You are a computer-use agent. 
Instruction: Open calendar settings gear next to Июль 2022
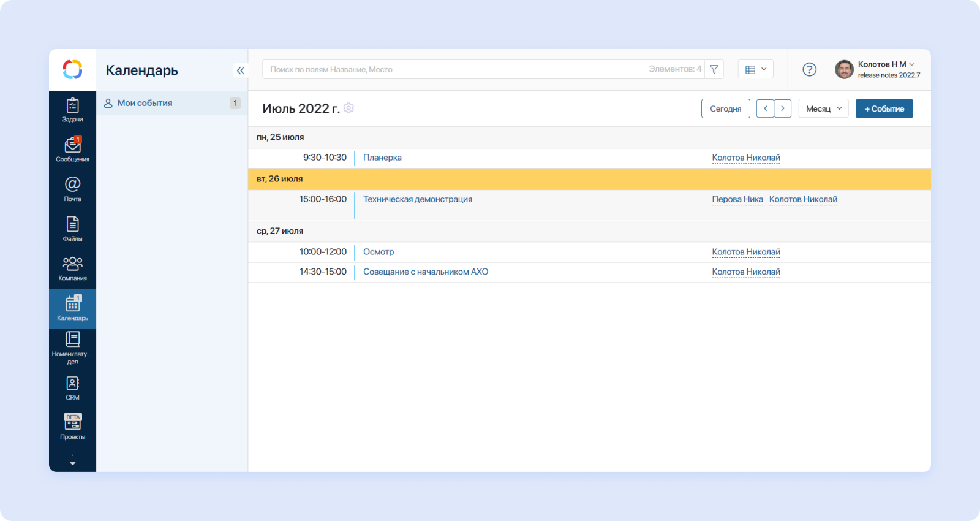349,108
